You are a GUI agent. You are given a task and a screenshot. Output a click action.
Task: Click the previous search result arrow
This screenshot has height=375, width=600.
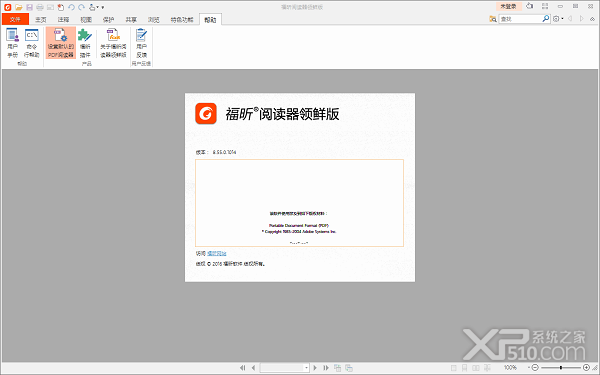[570, 19]
